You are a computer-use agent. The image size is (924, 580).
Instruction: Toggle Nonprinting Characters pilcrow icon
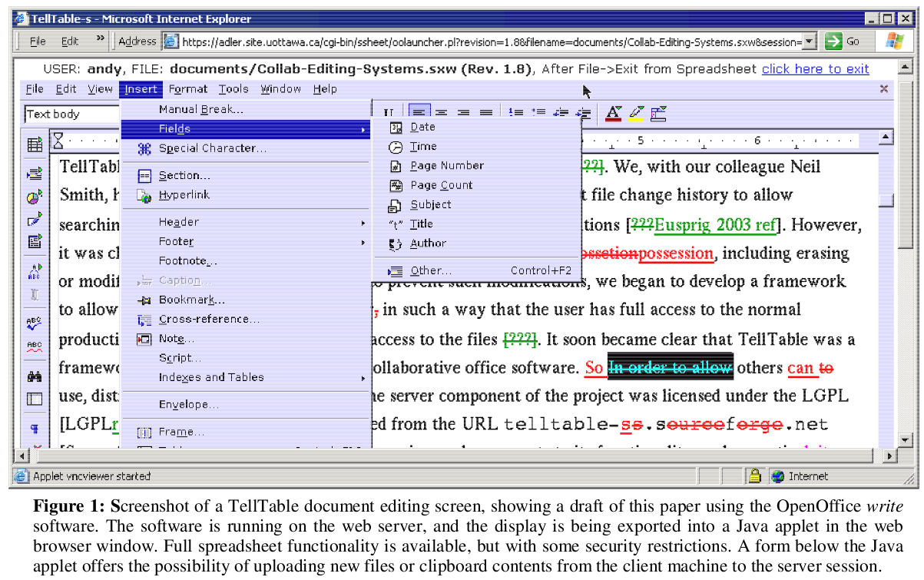(35, 429)
